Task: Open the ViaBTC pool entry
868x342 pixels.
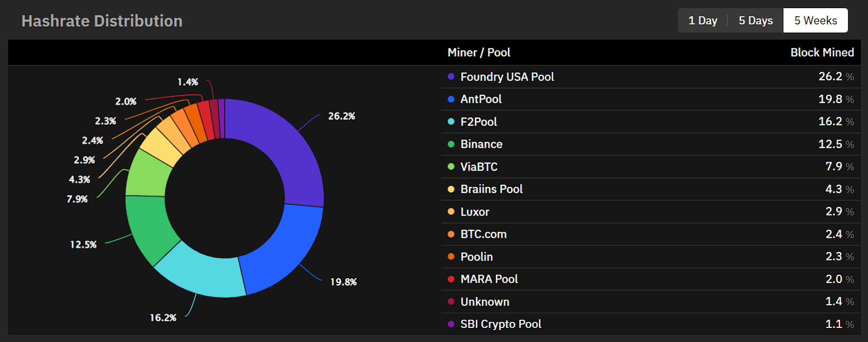Action: coord(478,167)
